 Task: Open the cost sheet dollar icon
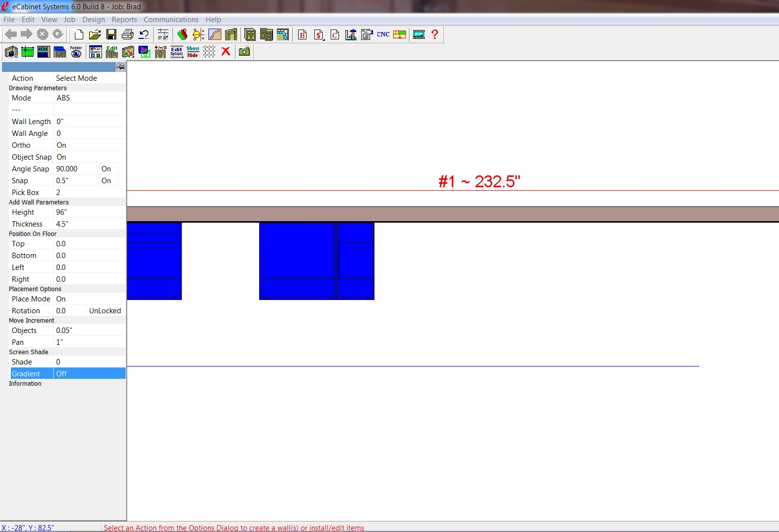(x=319, y=34)
